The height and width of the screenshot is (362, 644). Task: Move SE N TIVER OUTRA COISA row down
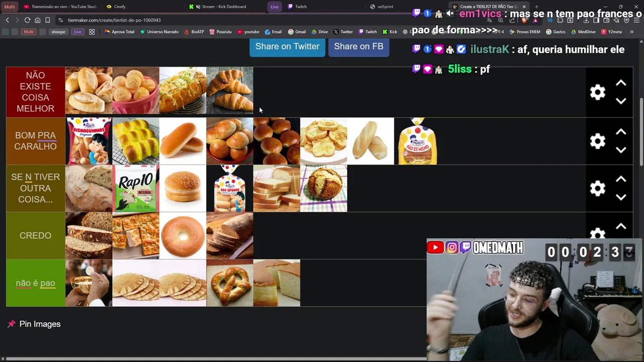tap(621, 197)
